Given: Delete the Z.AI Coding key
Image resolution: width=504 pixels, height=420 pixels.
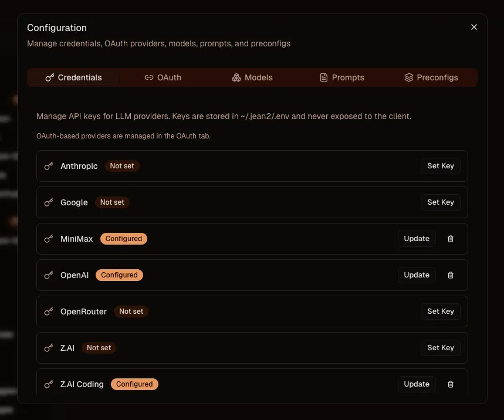Looking at the screenshot, I should [451, 384].
